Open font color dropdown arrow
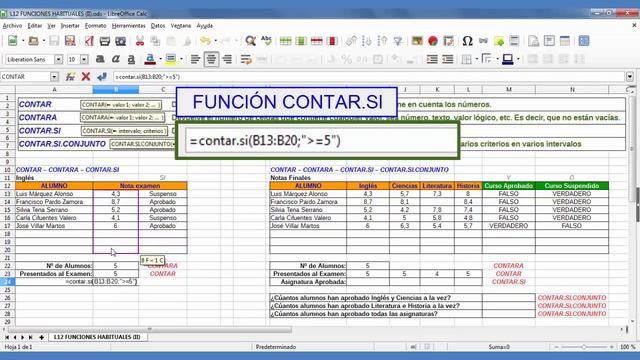This screenshot has width=640, height=360. (x=160, y=60)
